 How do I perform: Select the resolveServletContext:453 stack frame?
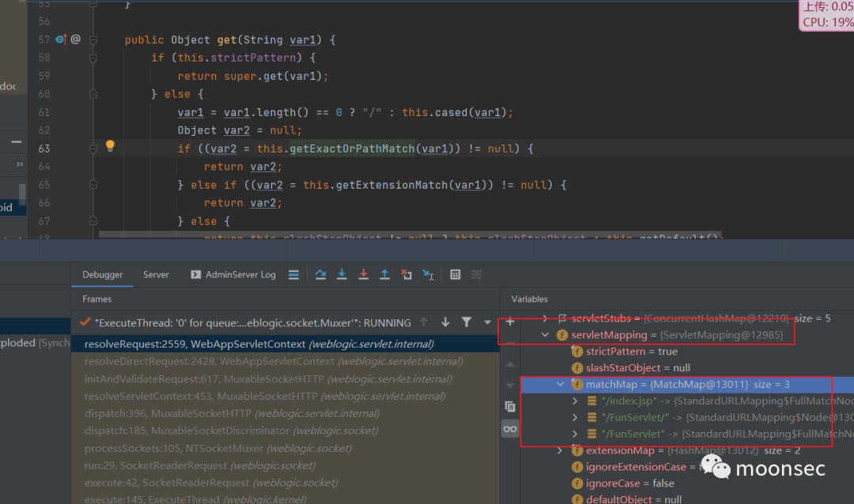coord(285,397)
